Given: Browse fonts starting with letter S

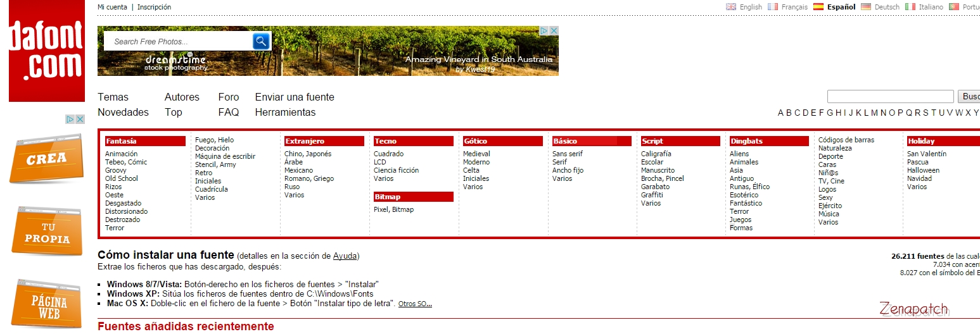Looking at the screenshot, I should (926, 113).
